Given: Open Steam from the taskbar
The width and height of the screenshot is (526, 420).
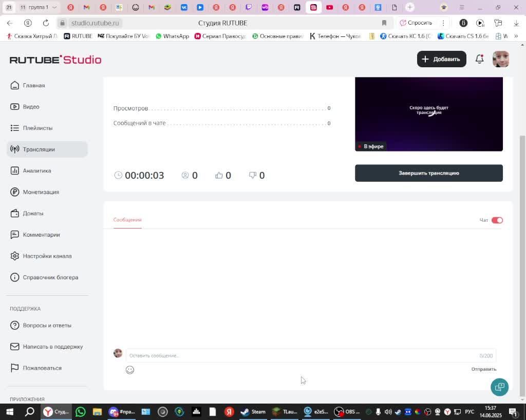Looking at the screenshot, I should click(x=253, y=412).
